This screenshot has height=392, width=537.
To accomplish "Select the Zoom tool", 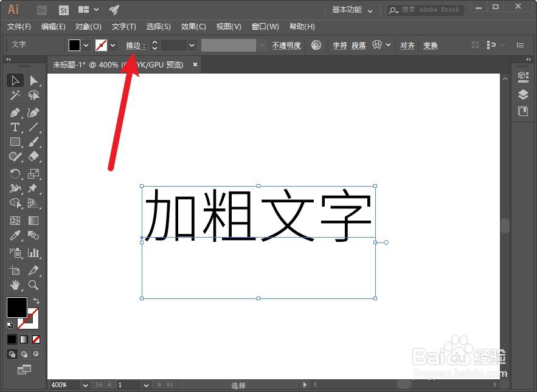I will (x=33, y=285).
